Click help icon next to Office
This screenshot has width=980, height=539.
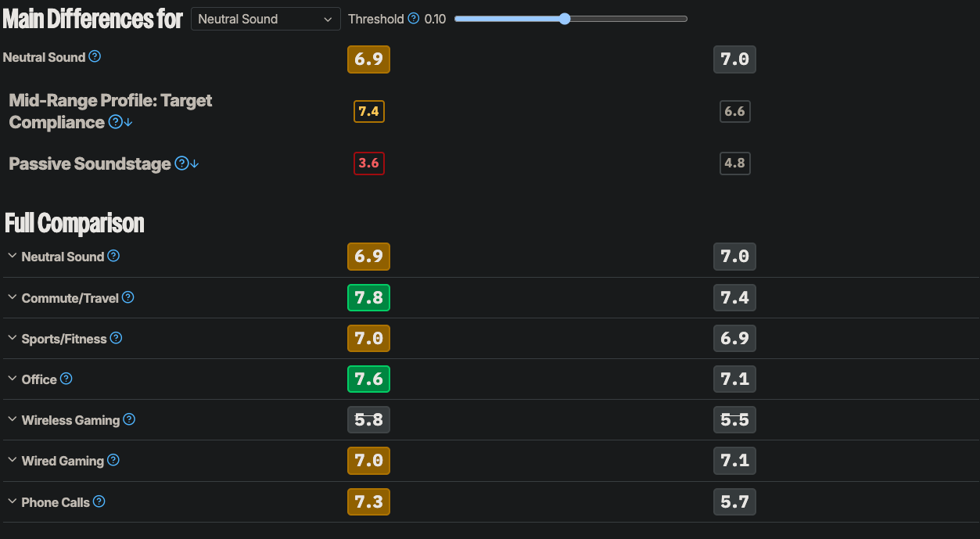[66, 379]
